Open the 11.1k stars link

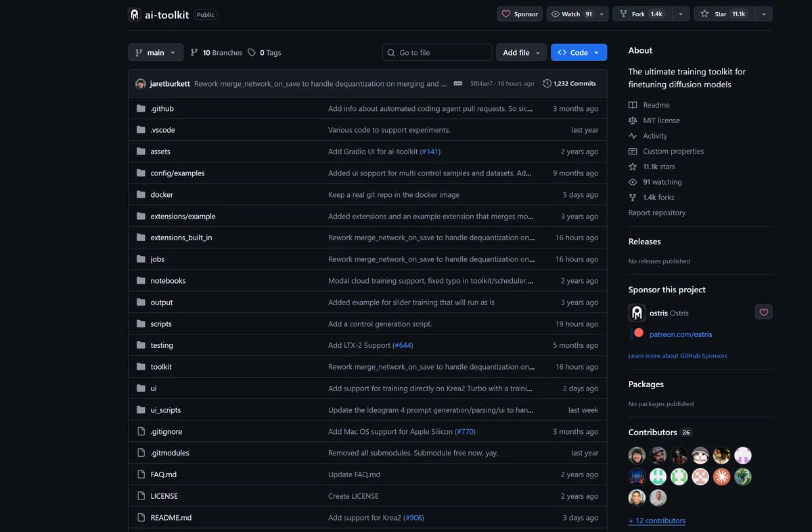[652, 167]
